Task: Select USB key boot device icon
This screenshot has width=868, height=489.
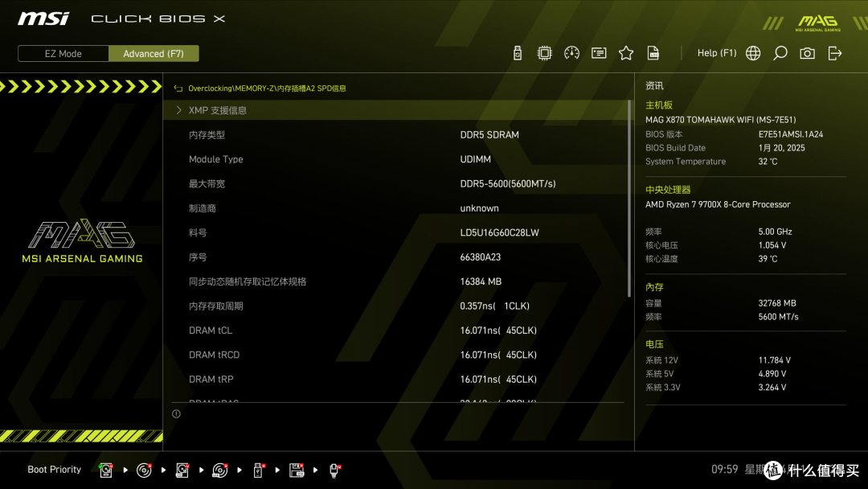Action: point(258,471)
